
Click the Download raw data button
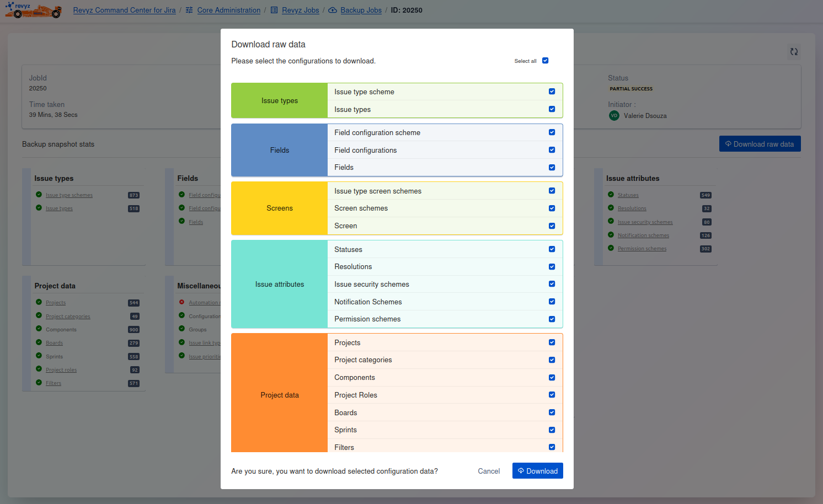(x=760, y=144)
